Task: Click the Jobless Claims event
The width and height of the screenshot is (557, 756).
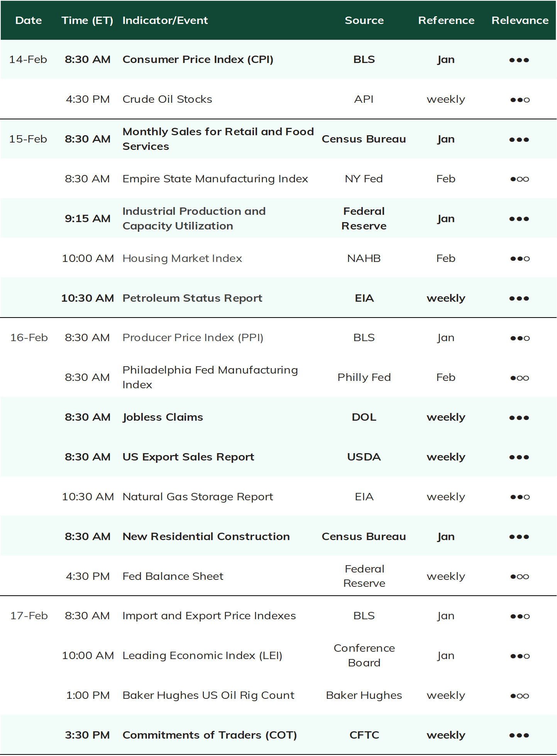Action: tap(163, 417)
